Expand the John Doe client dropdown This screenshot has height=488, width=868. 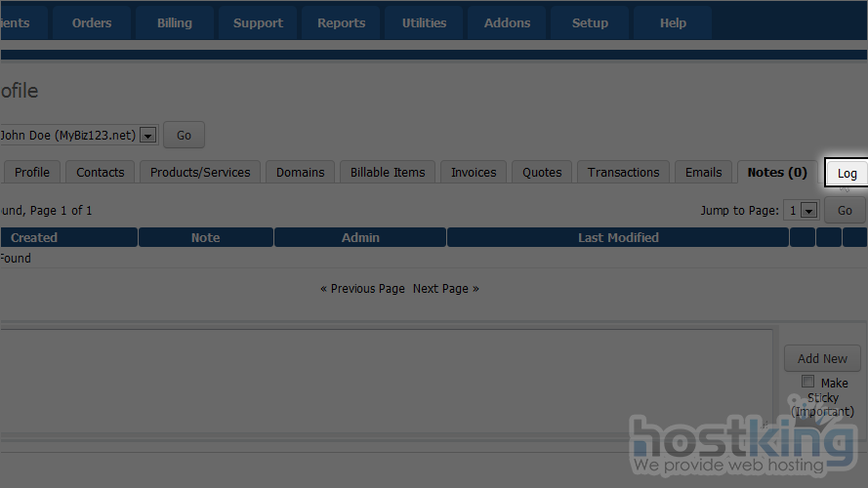148,136
